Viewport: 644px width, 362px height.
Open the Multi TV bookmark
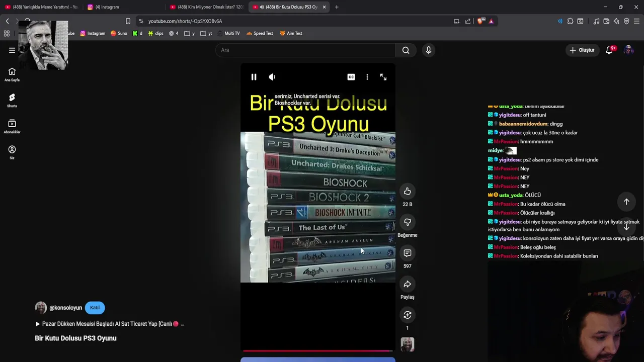pos(228,33)
